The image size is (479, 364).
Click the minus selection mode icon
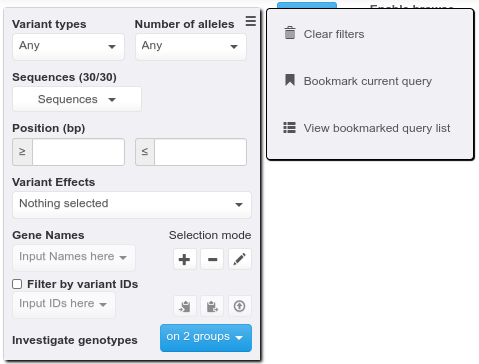point(212,259)
